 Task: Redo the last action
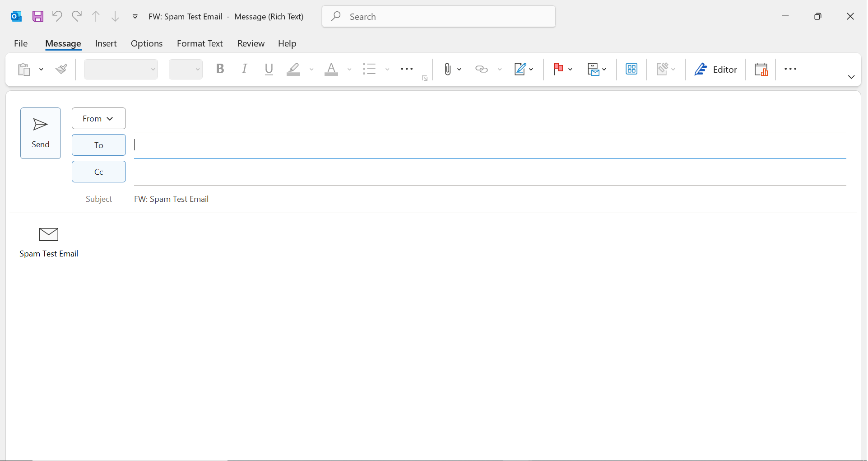[77, 16]
